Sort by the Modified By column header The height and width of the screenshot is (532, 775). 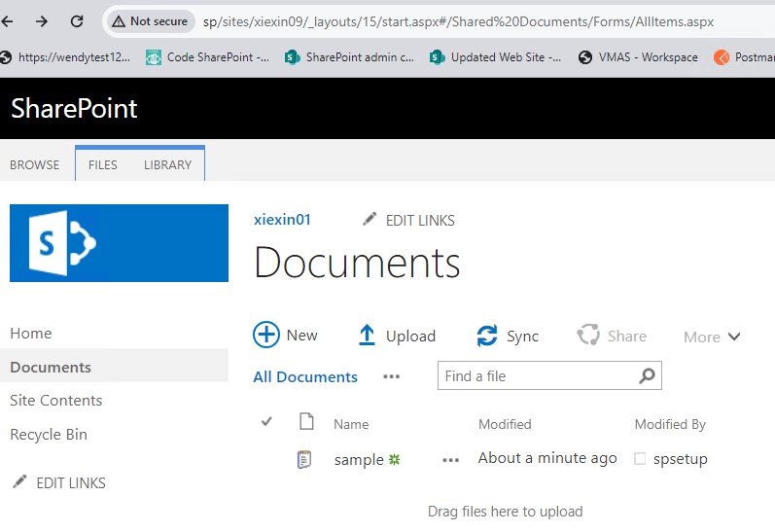pyautogui.click(x=670, y=424)
